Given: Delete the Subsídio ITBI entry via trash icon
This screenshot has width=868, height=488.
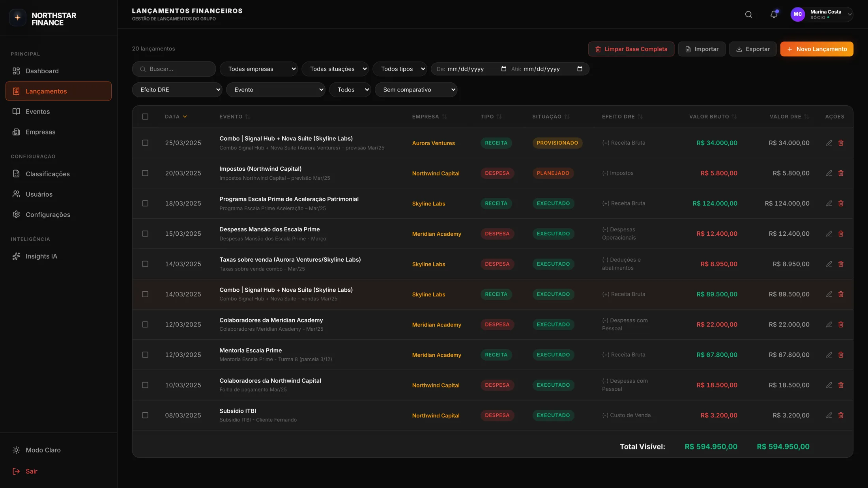Looking at the screenshot, I should (x=841, y=415).
